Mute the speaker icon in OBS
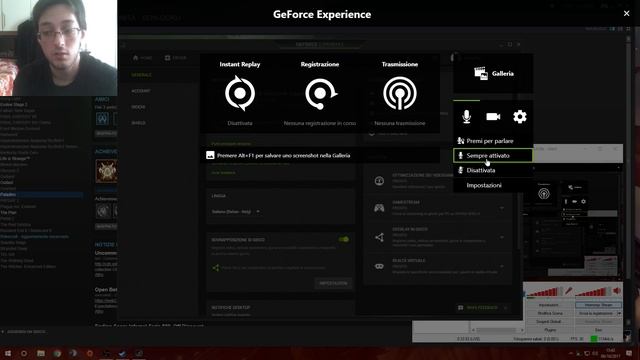The image size is (640, 360). click(617, 291)
